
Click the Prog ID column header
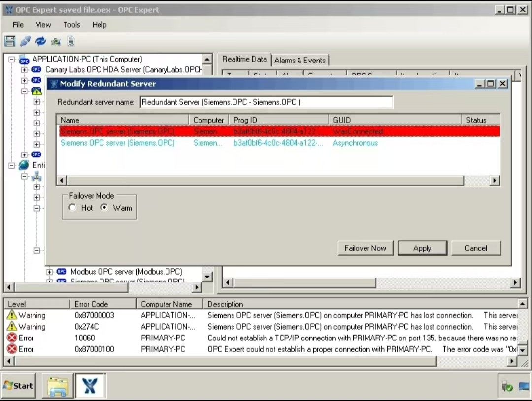279,120
